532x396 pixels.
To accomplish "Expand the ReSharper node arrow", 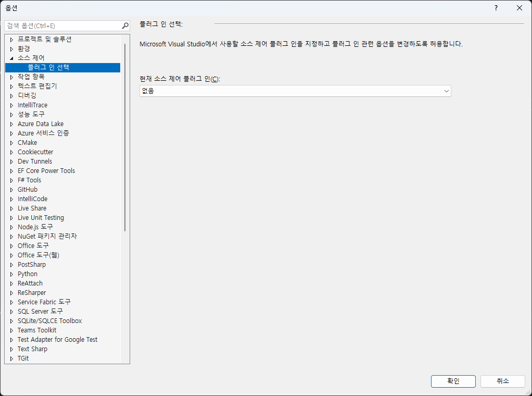I will point(11,293).
